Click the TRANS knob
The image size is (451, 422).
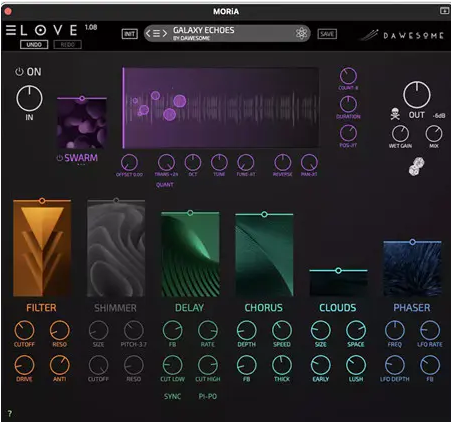coord(166,163)
